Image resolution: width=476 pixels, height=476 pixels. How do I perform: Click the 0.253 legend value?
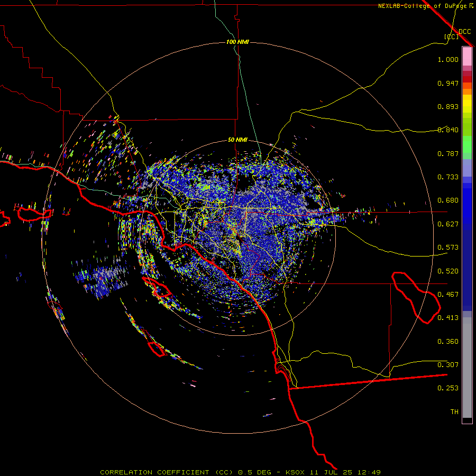[x=448, y=388]
